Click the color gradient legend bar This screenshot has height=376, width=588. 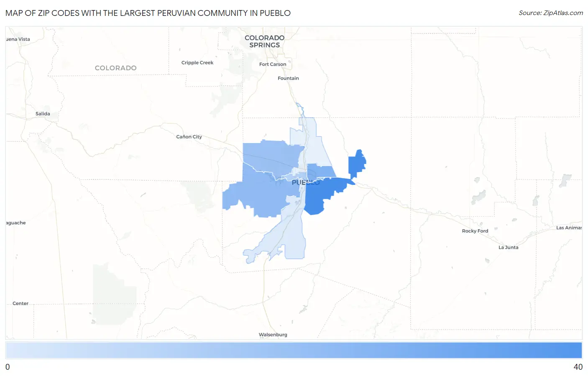(294, 350)
